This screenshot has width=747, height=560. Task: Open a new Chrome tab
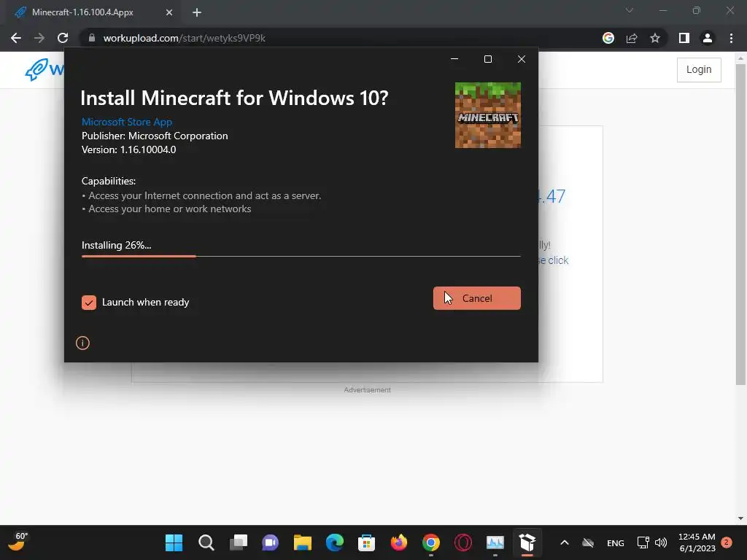click(x=197, y=12)
